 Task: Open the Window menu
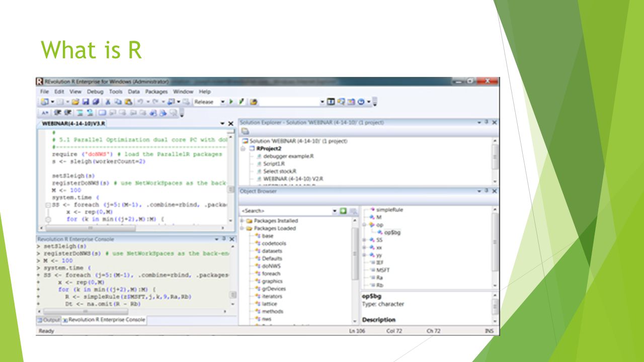(x=183, y=92)
